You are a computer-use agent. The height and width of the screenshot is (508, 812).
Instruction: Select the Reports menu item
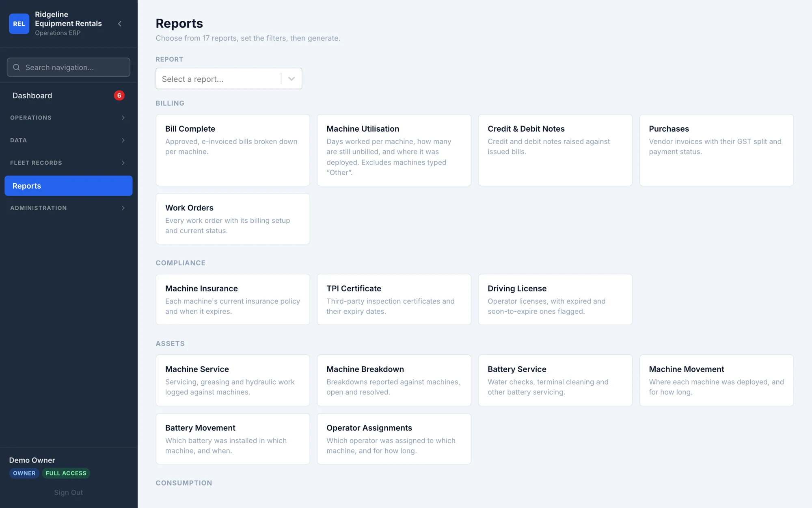(x=69, y=186)
